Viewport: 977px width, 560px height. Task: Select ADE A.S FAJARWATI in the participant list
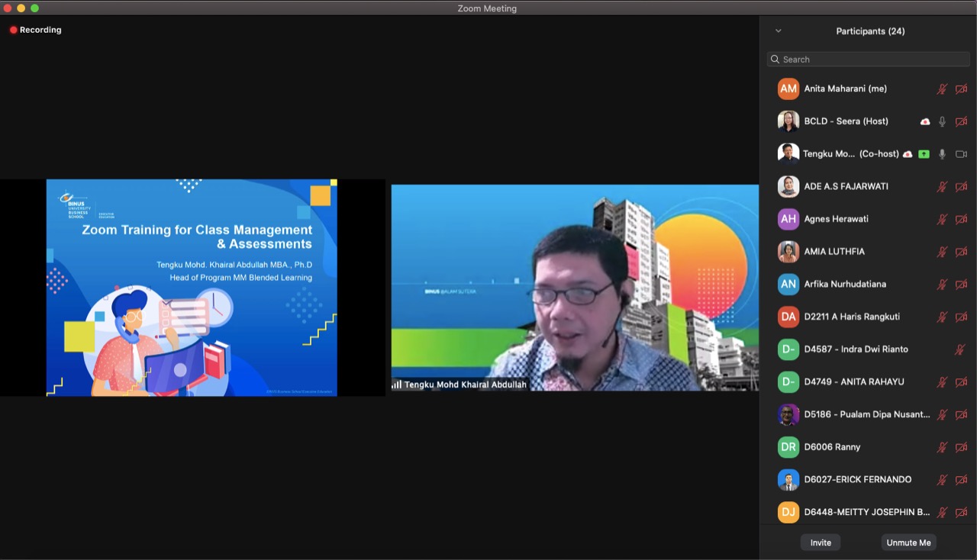(846, 186)
